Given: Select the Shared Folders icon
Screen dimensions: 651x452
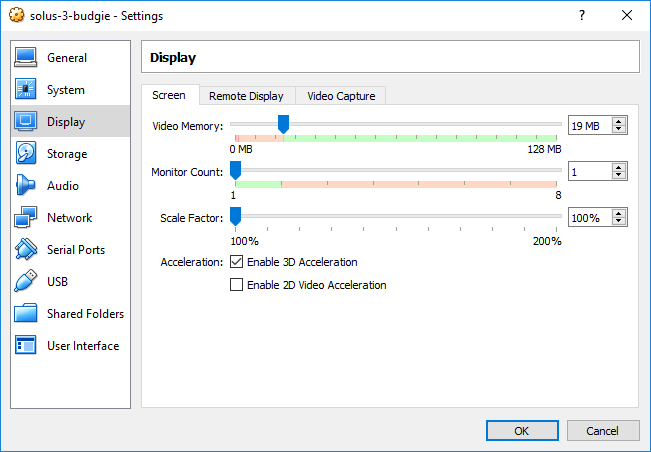Looking at the screenshot, I should click(25, 313).
